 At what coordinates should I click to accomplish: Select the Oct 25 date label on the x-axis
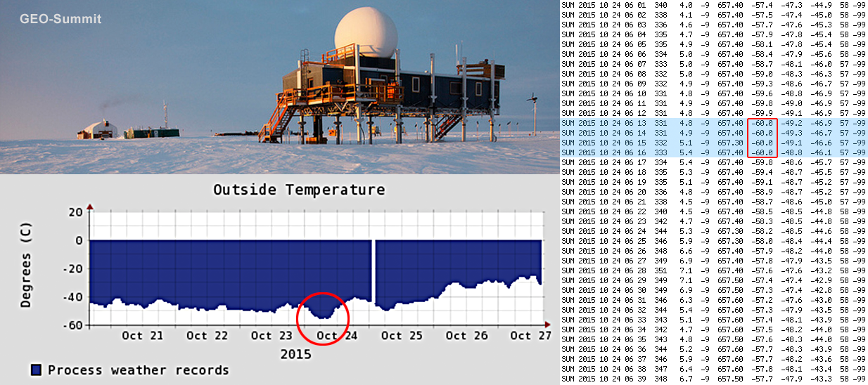pos(401,336)
